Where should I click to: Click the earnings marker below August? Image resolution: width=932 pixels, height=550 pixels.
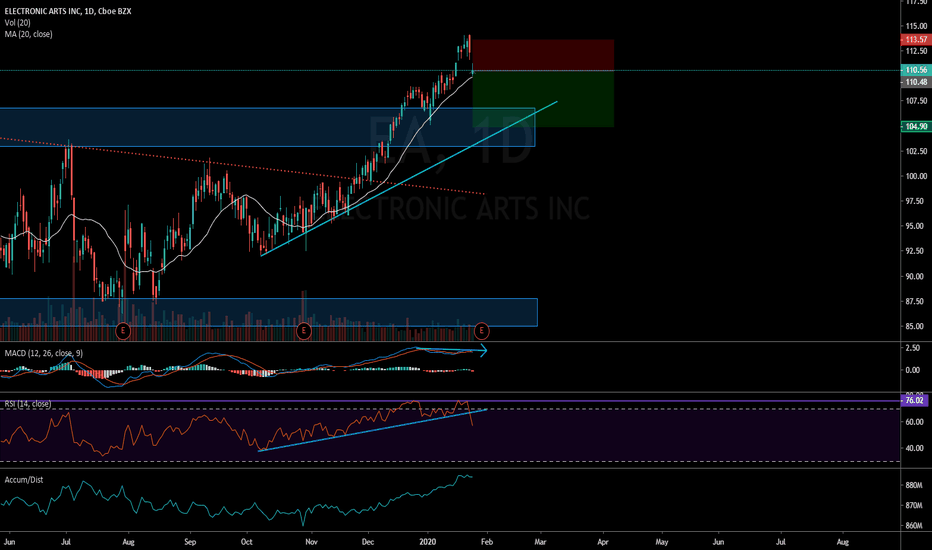[x=123, y=331]
